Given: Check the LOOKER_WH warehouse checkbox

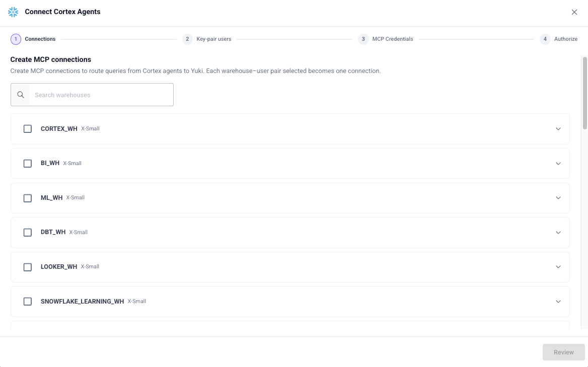Looking at the screenshot, I should (x=27, y=267).
